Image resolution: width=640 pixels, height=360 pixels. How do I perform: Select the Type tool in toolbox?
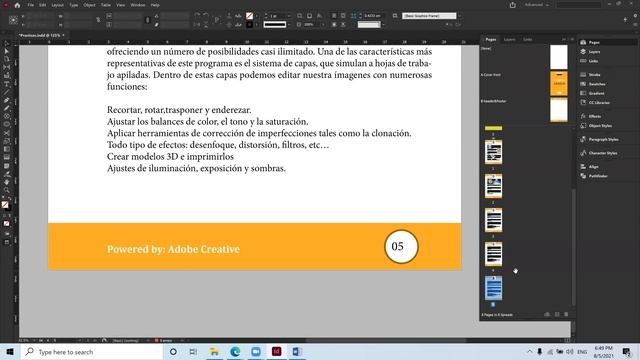coord(7,84)
